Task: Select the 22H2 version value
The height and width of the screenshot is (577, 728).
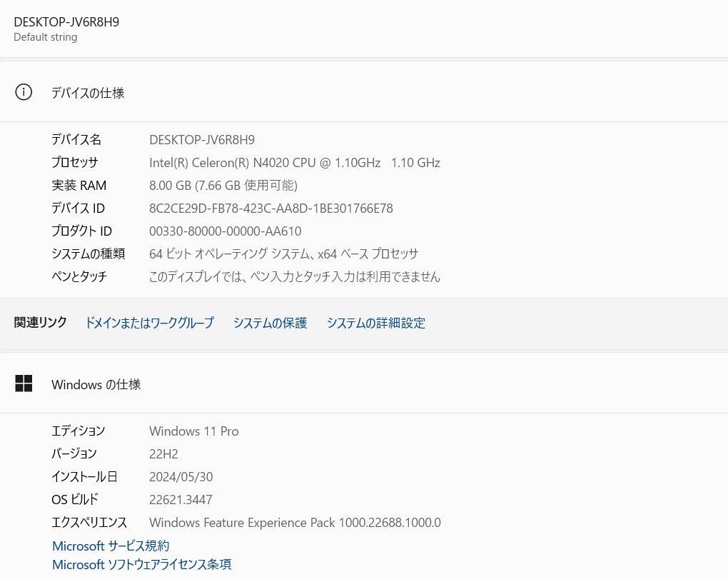Action: 163,453
